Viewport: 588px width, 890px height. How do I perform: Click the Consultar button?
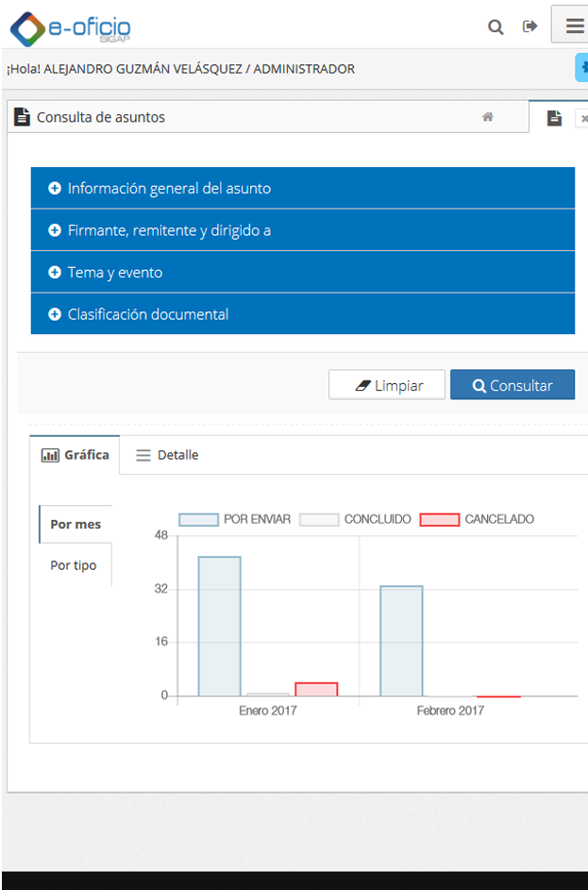[512, 385]
